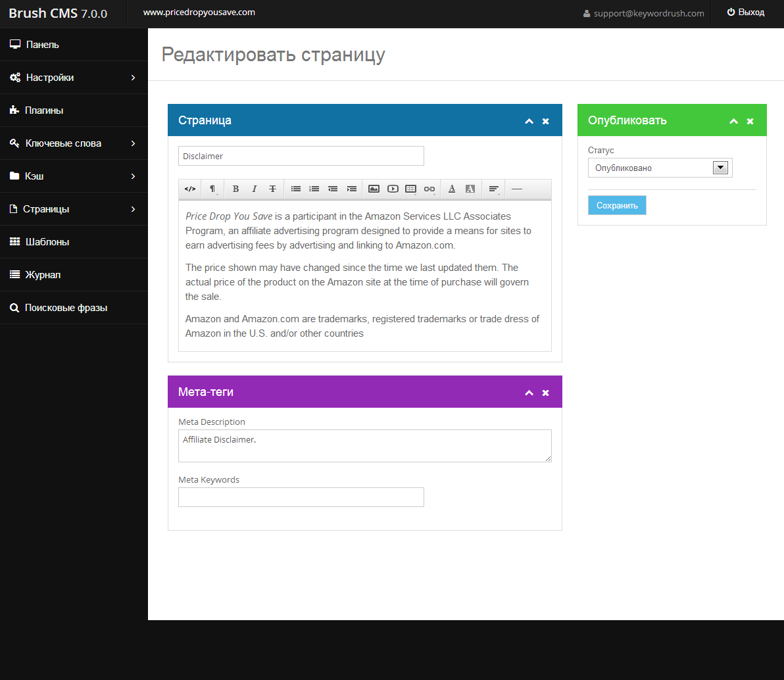
Task: Apply strikethrough formatting to text
Action: 273,189
